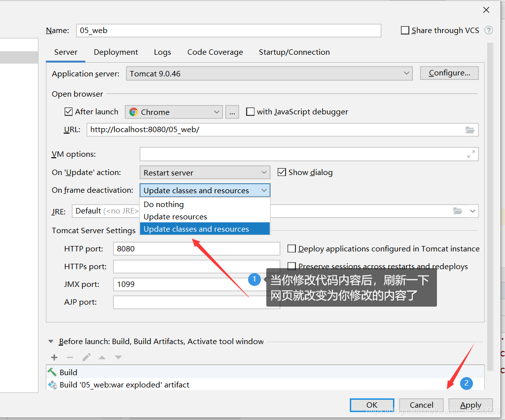Screen dimensions: 505x420
Task: Open On 'Update' action dropdown
Action: click(x=205, y=173)
